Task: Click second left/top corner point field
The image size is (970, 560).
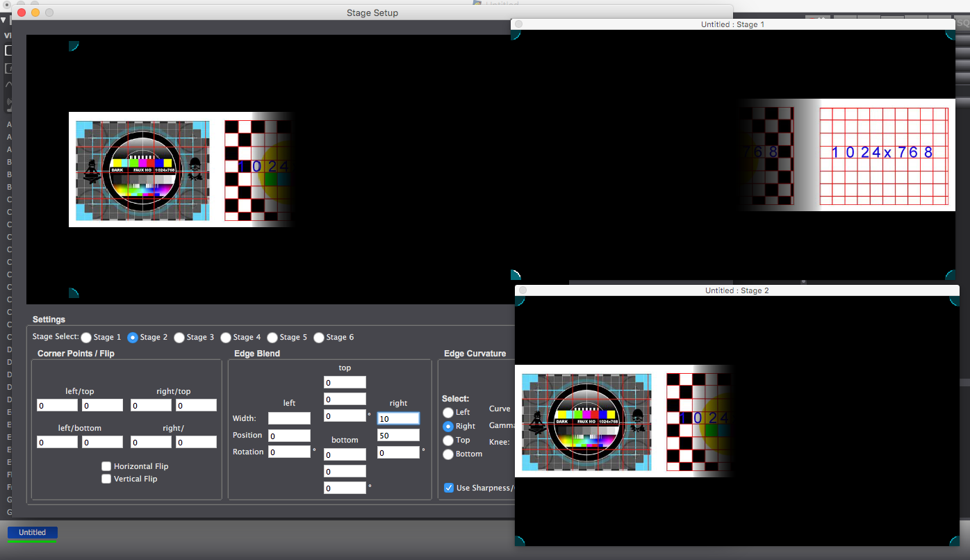Action: click(102, 405)
